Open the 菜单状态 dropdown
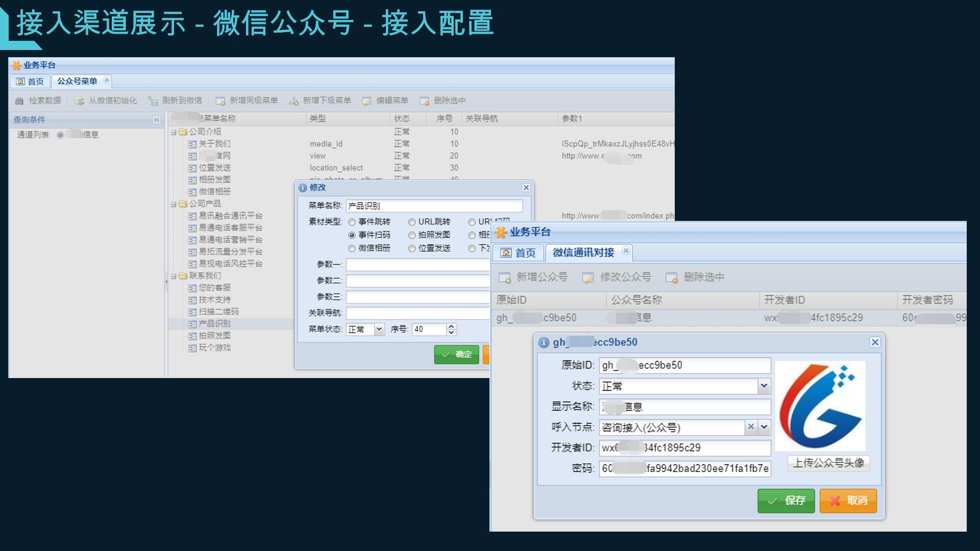 379,330
